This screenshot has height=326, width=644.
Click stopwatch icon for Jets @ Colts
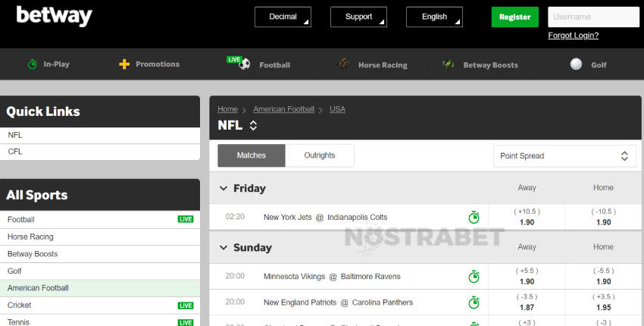click(x=474, y=217)
